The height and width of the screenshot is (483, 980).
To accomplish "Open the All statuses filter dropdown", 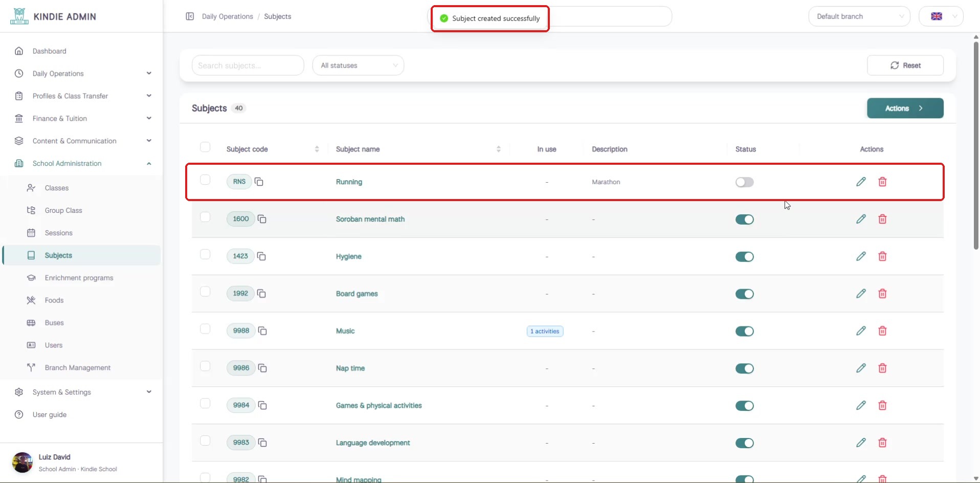I will [x=358, y=65].
